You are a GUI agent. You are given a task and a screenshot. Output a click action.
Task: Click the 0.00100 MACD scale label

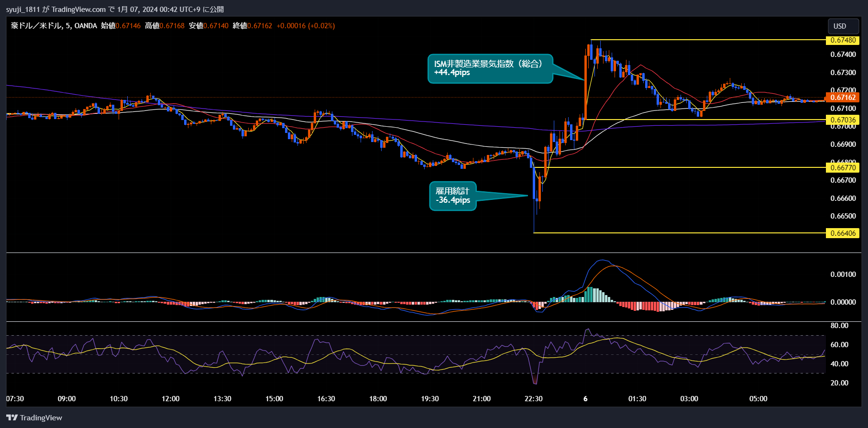pyautogui.click(x=843, y=274)
